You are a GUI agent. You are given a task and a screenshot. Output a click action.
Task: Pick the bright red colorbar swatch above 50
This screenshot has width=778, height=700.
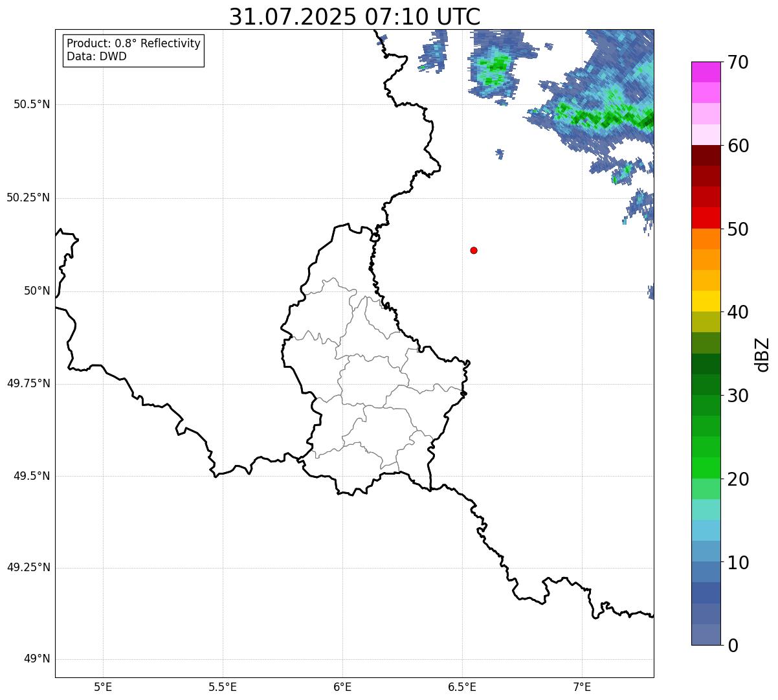pyautogui.click(x=706, y=218)
